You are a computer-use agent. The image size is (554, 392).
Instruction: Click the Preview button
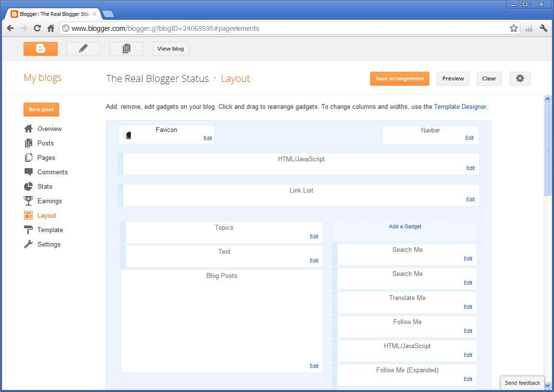[453, 78]
